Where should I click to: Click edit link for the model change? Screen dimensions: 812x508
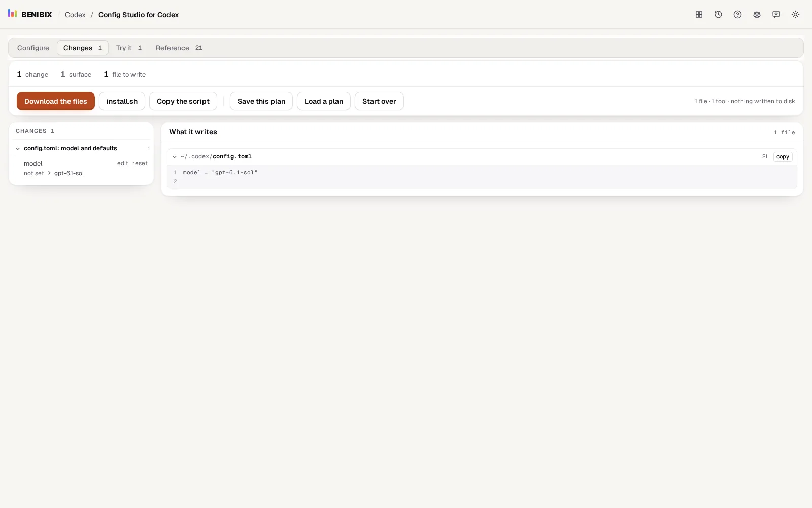coord(123,163)
